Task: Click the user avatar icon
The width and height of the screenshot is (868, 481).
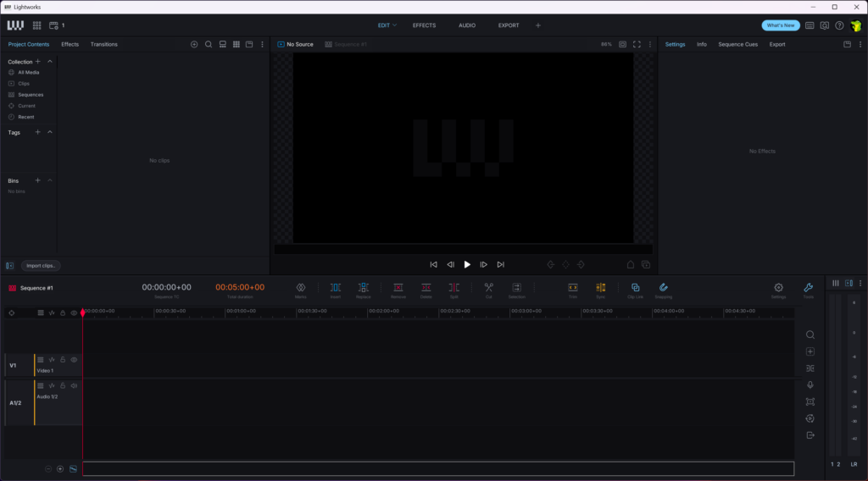Action: (x=856, y=25)
